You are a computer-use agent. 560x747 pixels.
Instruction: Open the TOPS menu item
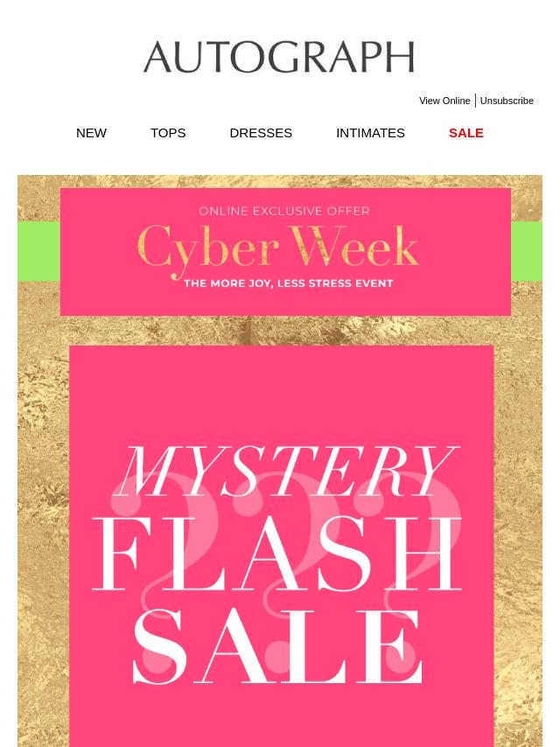168,133
